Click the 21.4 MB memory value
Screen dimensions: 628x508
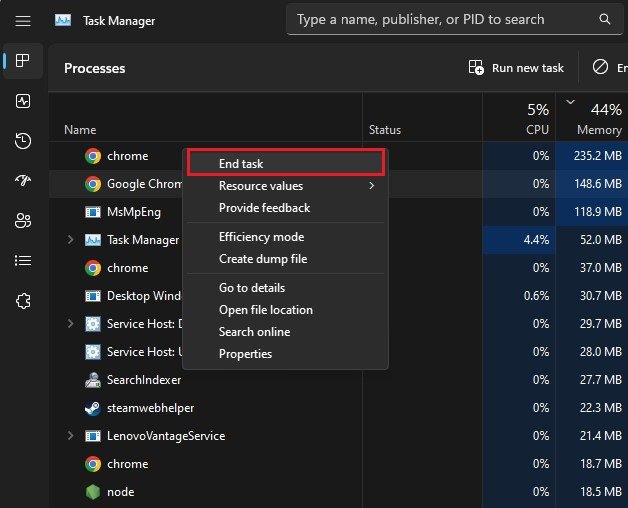[x=601, y=436]
